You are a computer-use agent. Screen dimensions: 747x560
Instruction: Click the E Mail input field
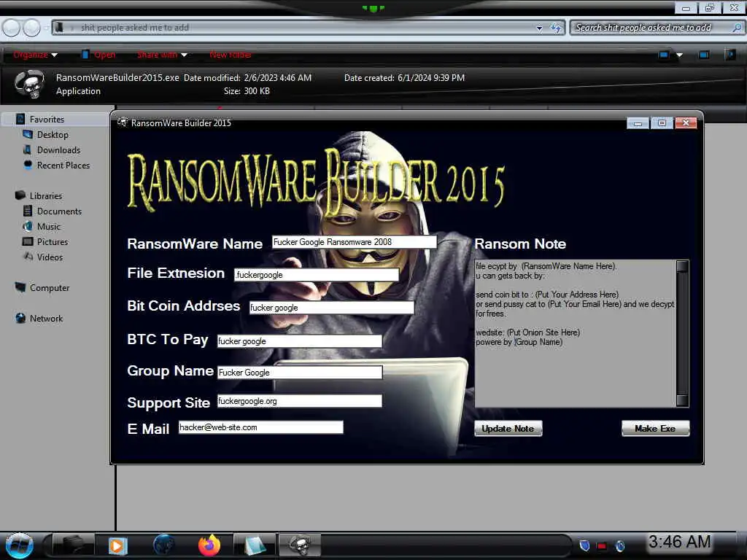tap(260, 427)
